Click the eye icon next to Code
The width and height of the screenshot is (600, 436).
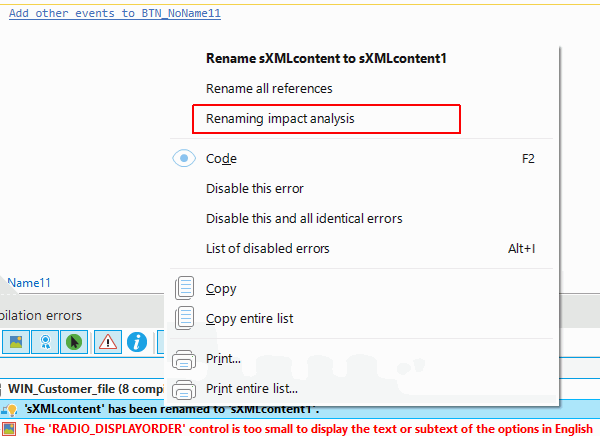tap(184, 158)
